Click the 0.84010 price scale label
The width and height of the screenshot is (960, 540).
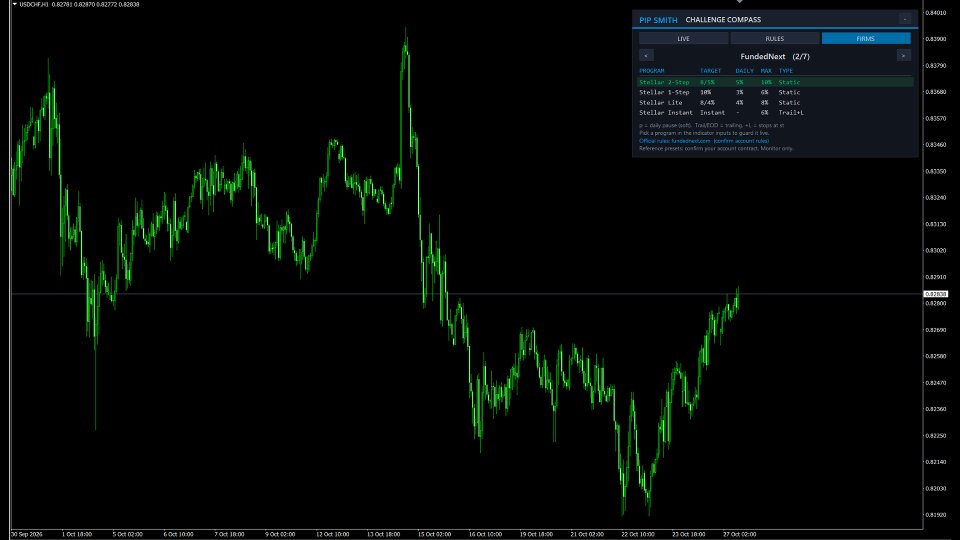pyautogui.click(x=936, y=12)
